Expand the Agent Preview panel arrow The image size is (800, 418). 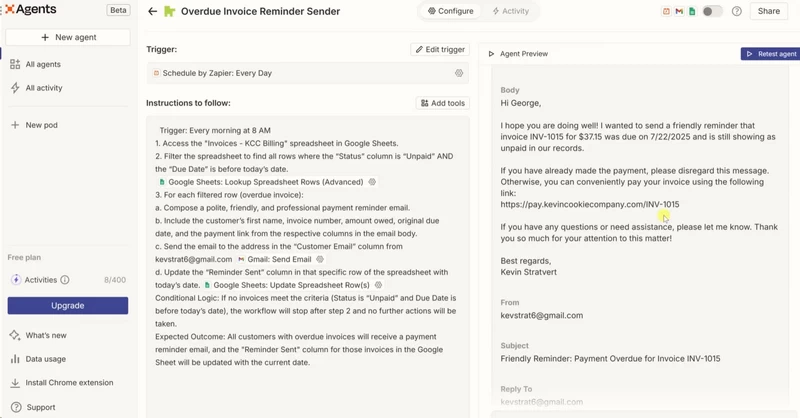point(491,54)
